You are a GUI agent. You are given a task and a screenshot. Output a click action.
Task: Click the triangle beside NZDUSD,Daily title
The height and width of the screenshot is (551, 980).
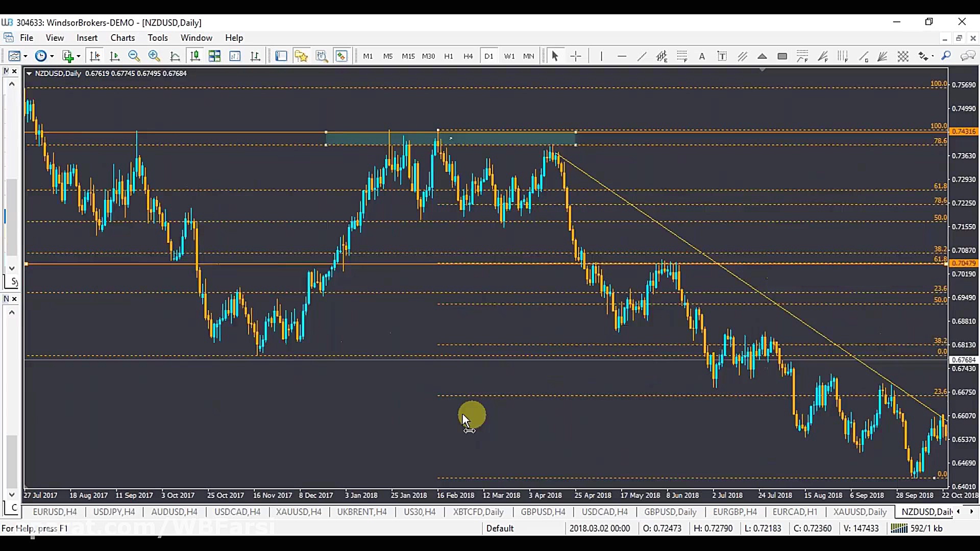point(29,73)
